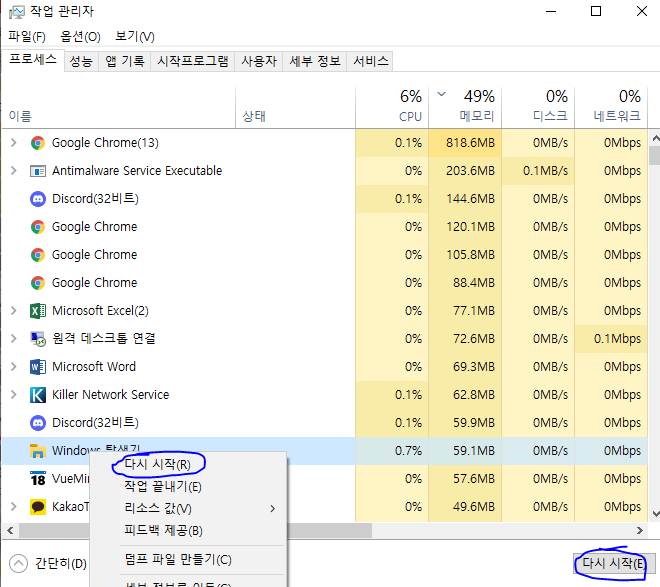Click the horizontal scrollbar left arrow
The image size is (660, 587).
pos(11,531)
